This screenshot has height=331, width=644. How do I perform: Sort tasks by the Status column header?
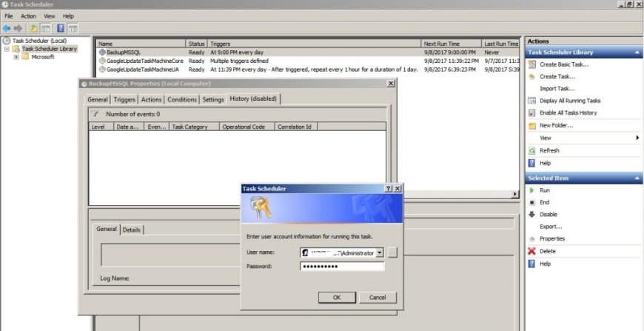pyautogui.click(x=196, y=44)
